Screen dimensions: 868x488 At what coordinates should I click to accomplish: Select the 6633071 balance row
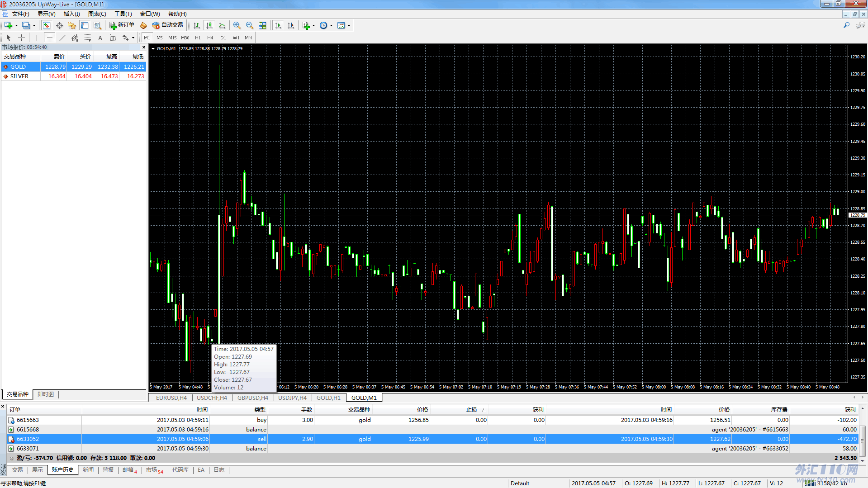tap(432, 449)
